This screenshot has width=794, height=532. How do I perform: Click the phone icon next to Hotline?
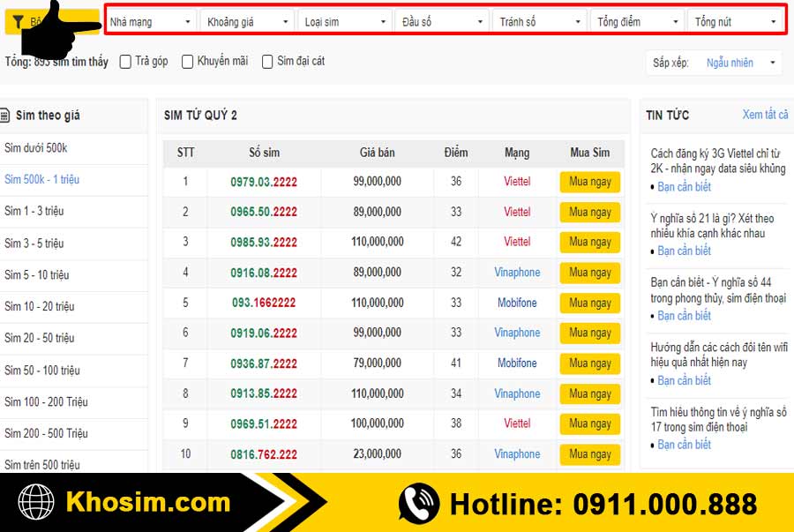coord(419,504)
